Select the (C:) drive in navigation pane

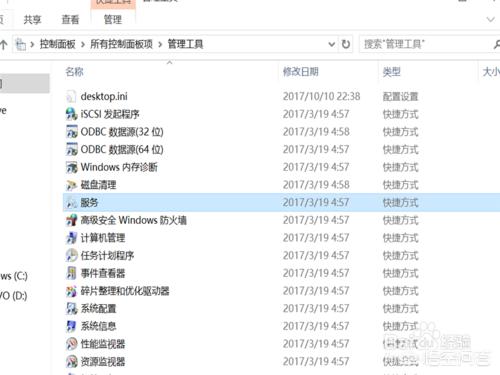pos(14,276)
